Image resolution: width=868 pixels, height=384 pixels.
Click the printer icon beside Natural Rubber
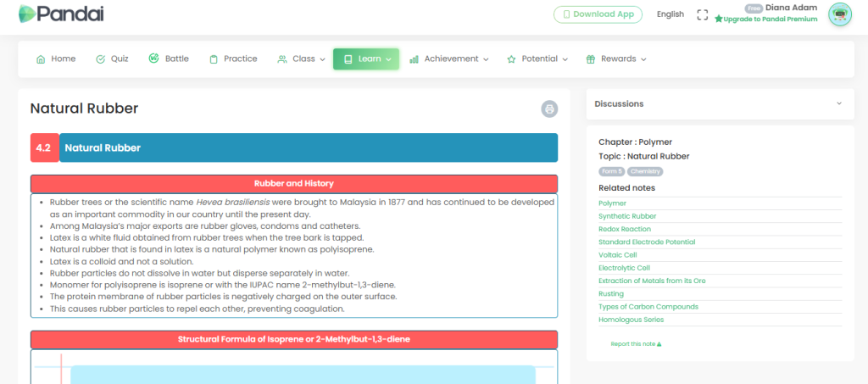pyautogui.click(x=550, y=109)
